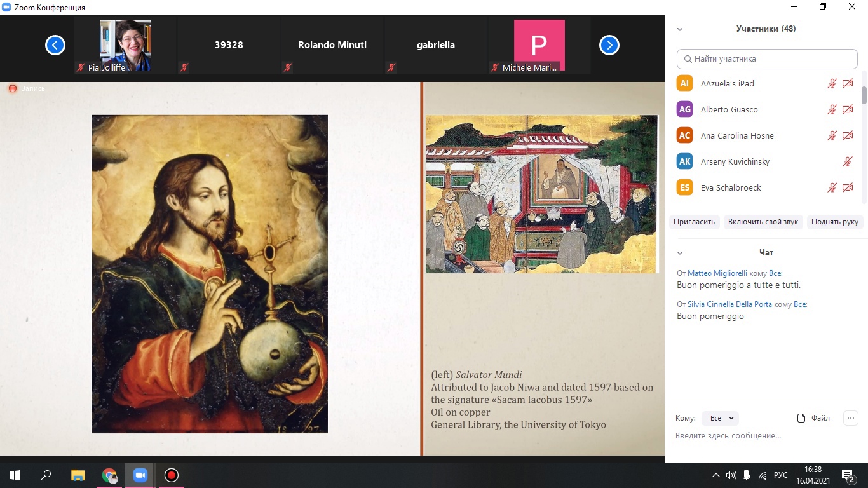This screenshot has width=868, height=488.
Task: Select Pia Jolliffe's video thumbnail
Action: tap(125, 46)
